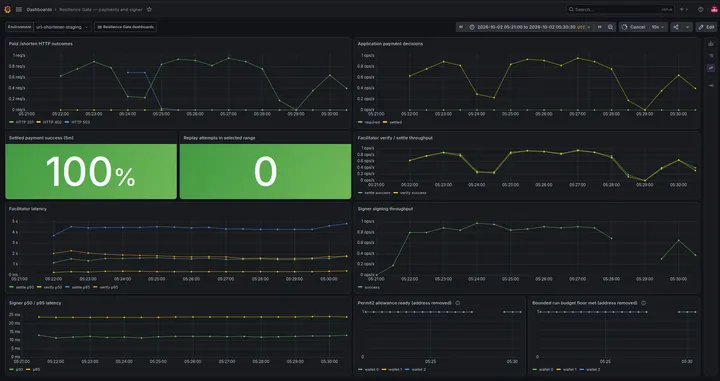
Task: Focus the Search field in top bar
Action: coord(620,9)
